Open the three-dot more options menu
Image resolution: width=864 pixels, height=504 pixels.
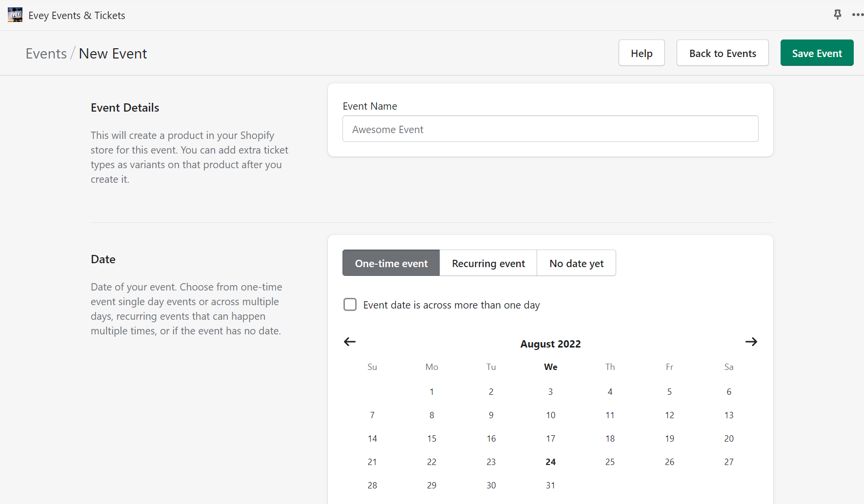click(857, 15)
